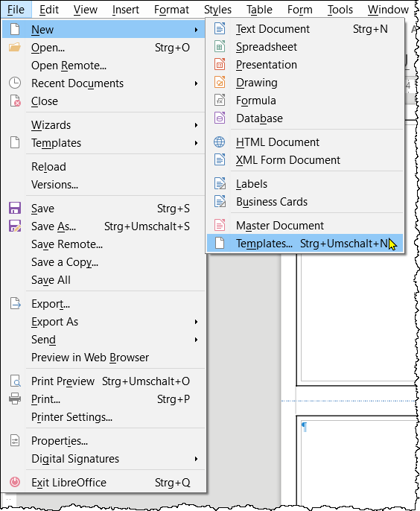Open the View menu
The width and height of the screenshot is (420, 511).
(x=86, y=10)
